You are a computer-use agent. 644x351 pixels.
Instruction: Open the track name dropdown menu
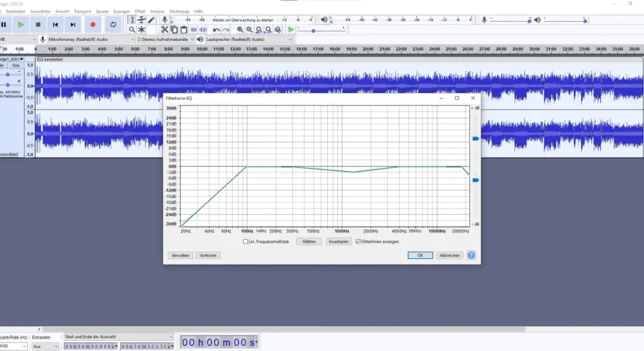(12, 59)
